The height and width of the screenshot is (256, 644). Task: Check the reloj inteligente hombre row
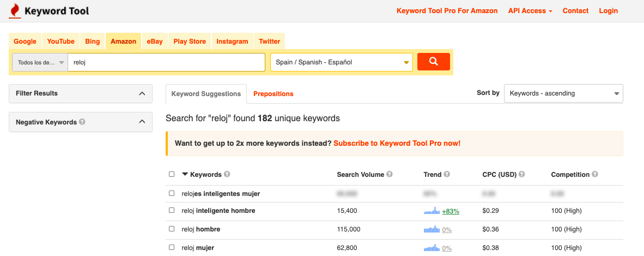click(x=172, y=210)
